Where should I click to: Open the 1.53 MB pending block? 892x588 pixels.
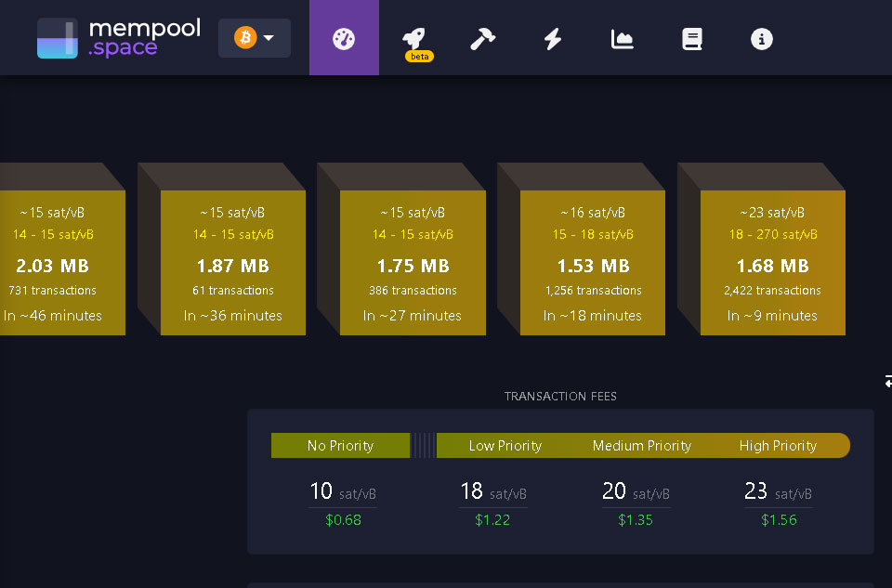click(x=592, y=263)
